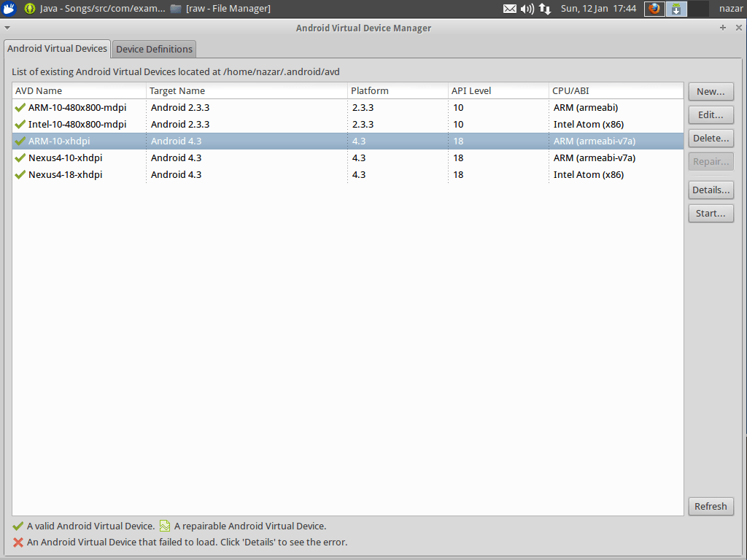Open the window menu arrow at title bar left
This screenshot has height=560, width=747.
coord(7,28)
